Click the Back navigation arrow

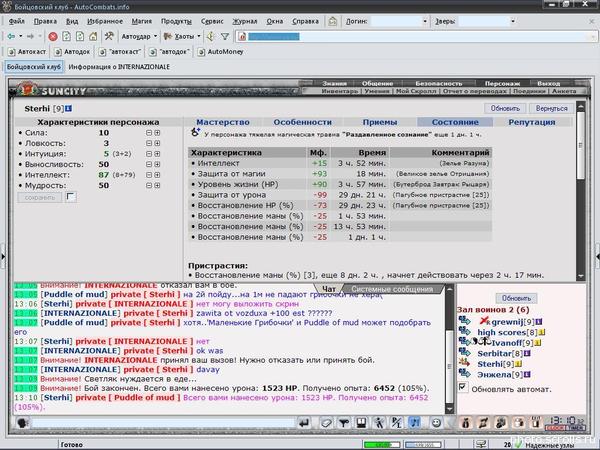pos(11,36)
